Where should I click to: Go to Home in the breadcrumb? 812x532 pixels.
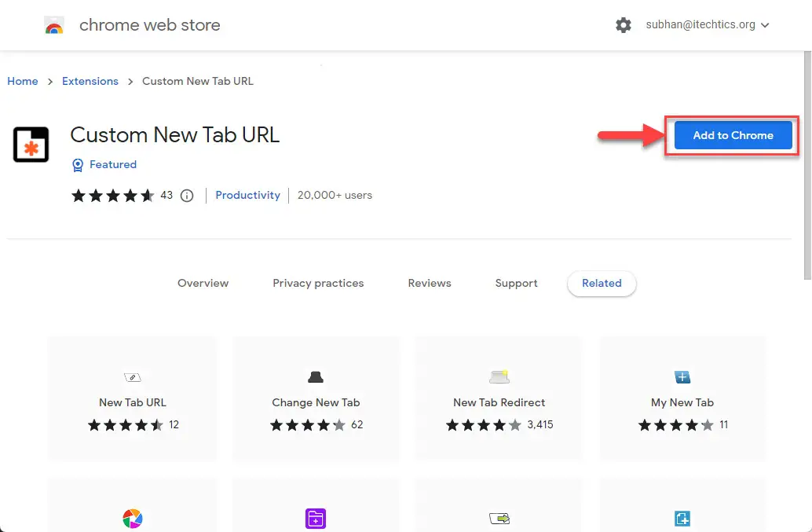pyautogui.click(x=23, y=81)
